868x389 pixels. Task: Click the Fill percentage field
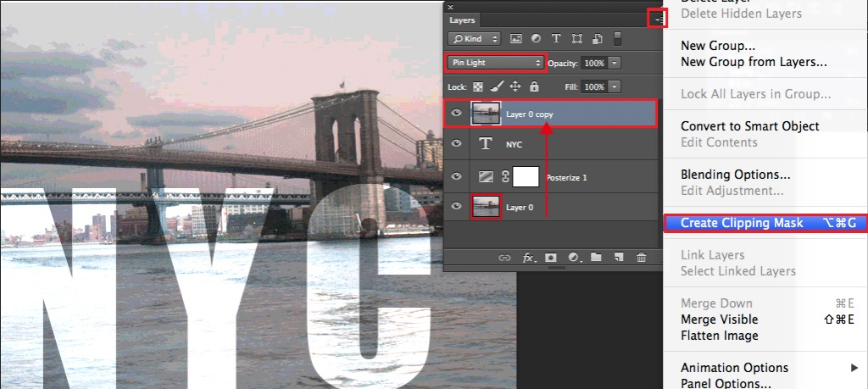pos(593,86)
